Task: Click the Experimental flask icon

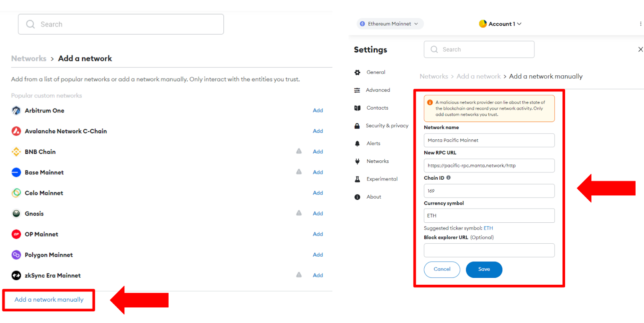Action: (357, 179)
